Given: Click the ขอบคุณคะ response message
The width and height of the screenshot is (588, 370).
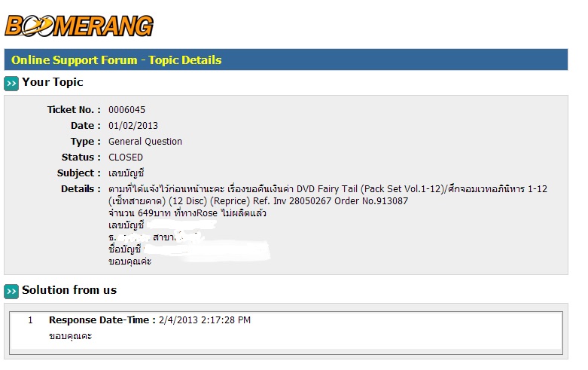Looking at the screenshot, I should pyautogui.click(x=71, y=336).
